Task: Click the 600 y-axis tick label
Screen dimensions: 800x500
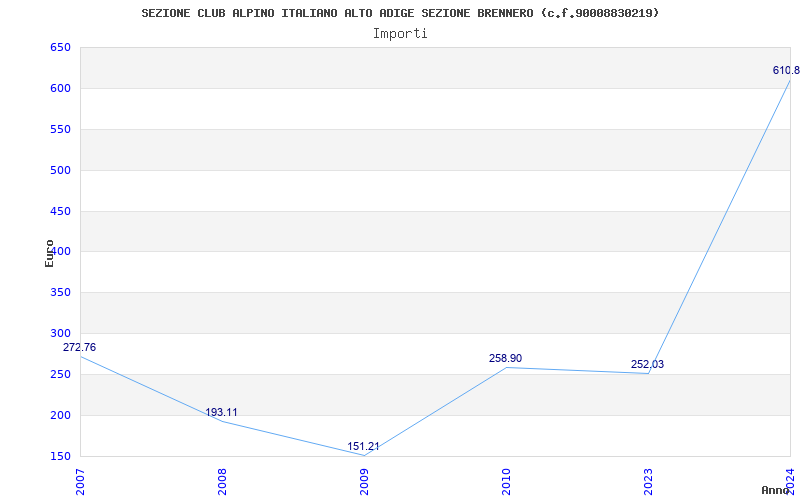Action: [x=60, y=88]
